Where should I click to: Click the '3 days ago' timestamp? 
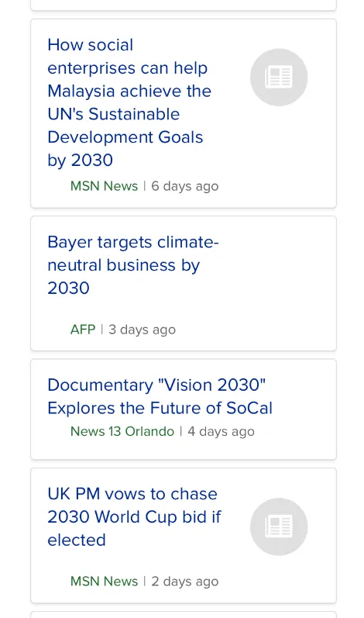142,330
